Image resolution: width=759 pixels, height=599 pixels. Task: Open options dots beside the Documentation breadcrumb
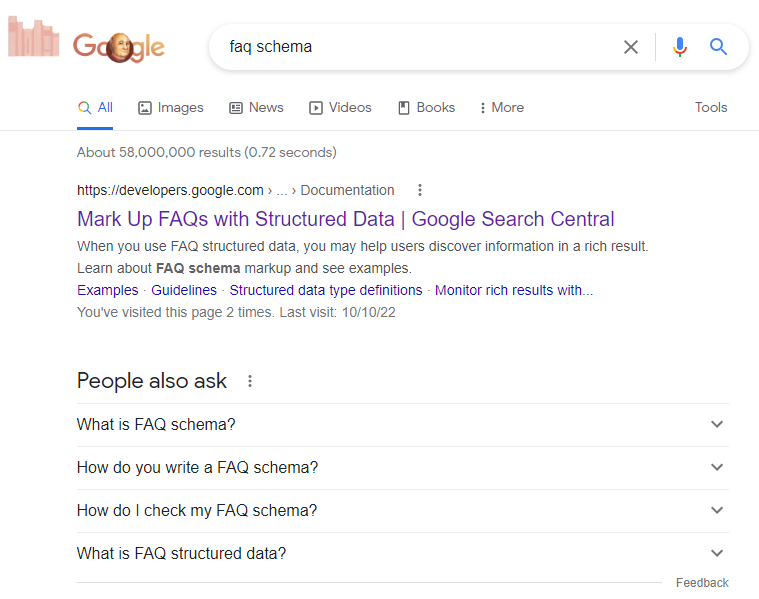click(420, 190)
